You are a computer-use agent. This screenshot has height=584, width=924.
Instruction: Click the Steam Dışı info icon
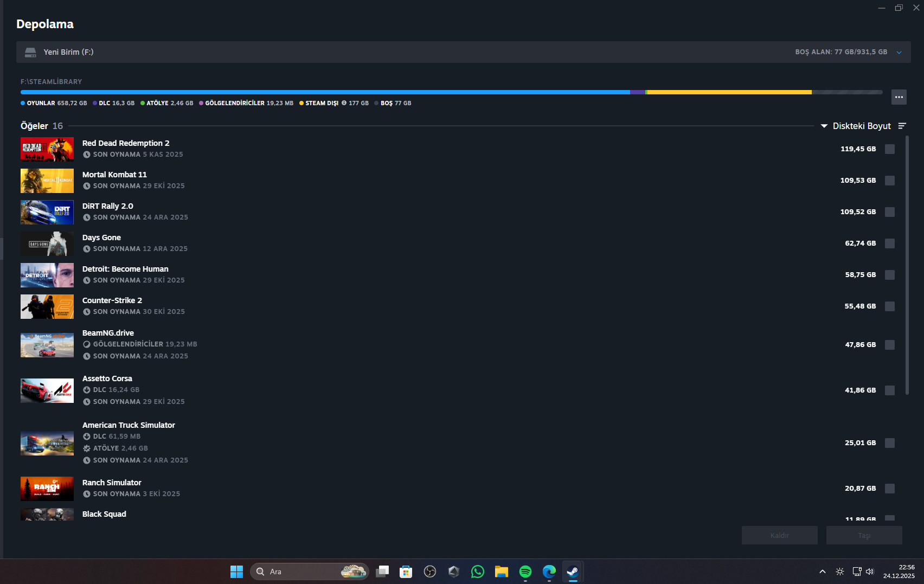(x=344, y=103)
